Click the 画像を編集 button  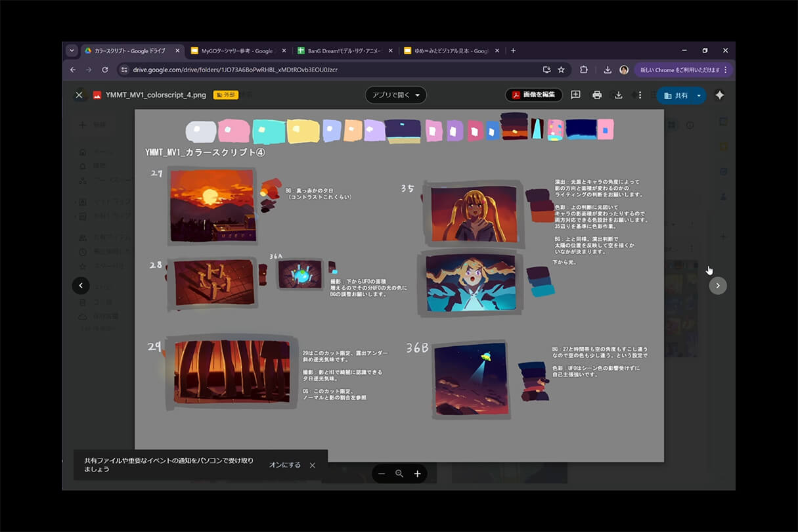(x=534, y=95)
